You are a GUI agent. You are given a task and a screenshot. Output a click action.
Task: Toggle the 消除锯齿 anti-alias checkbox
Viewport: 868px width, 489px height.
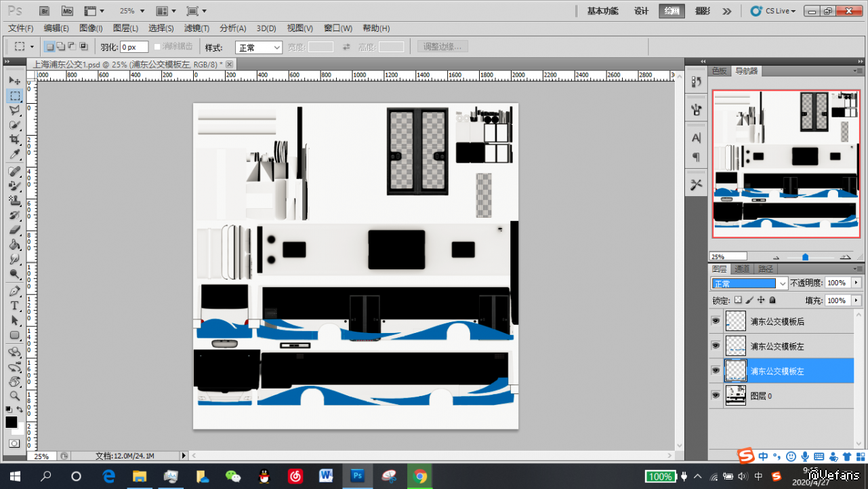[158, 47]
